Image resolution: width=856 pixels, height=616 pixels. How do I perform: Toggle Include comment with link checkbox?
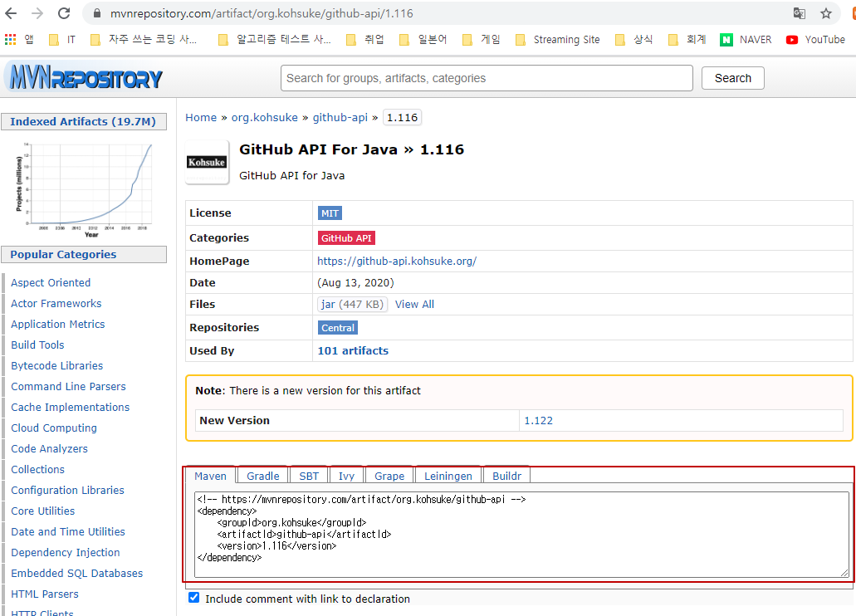(193, 598)
